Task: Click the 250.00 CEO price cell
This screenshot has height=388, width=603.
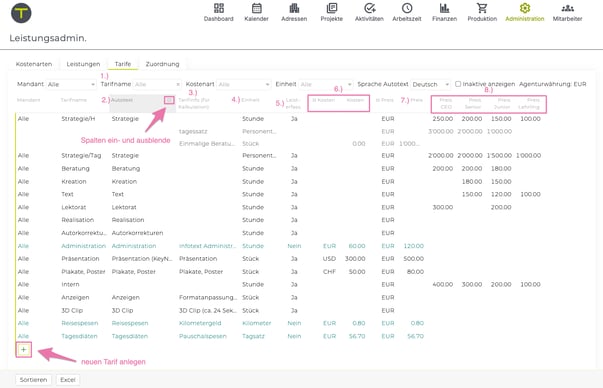Action: [443, 118]
